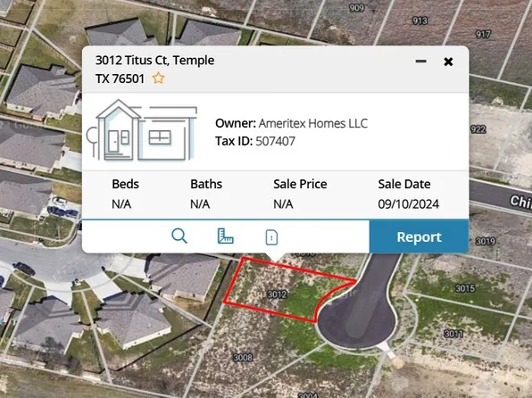Click the Baths label
The width and height of the screenshot is (532, 398).
coord(206,184)
